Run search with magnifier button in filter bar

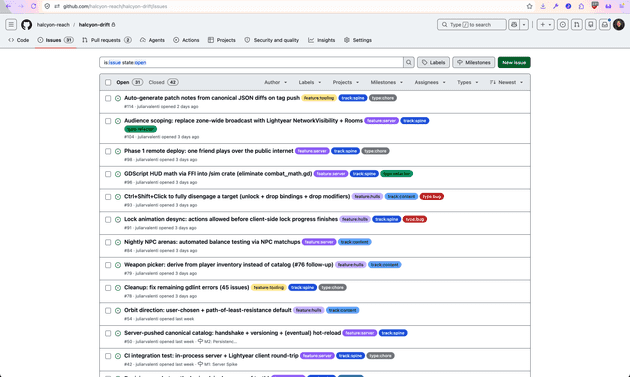[x=409, y=62]
